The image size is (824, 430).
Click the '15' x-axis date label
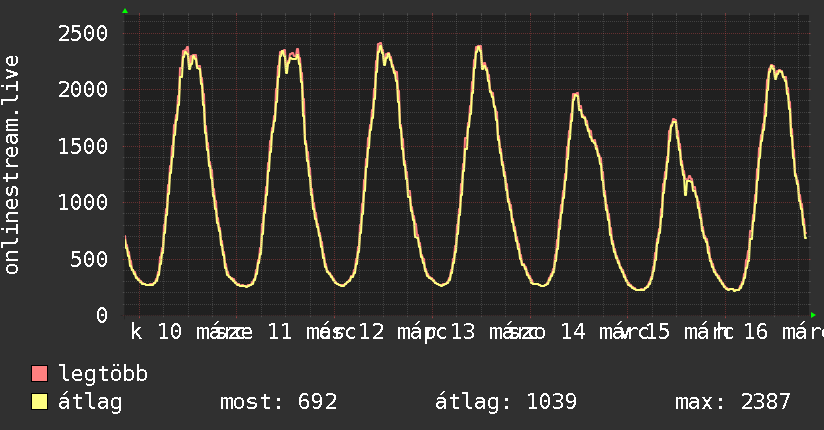click(x=658, y=332)
